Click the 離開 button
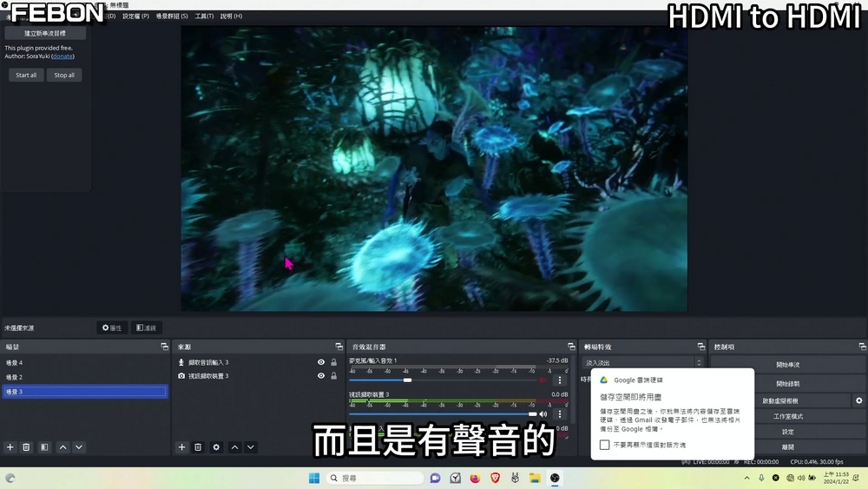The image size is (868, 489). pyautogui.click(x=788, y=446)
